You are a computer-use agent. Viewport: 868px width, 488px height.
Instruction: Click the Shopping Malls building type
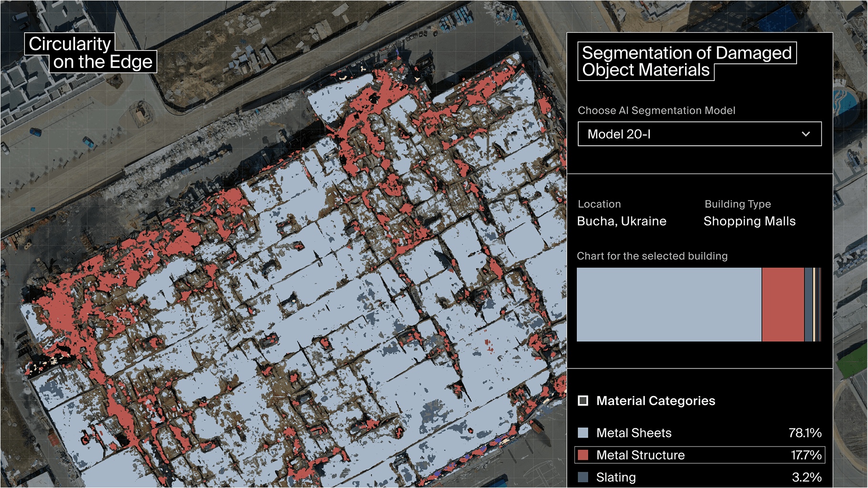point(749,221)
